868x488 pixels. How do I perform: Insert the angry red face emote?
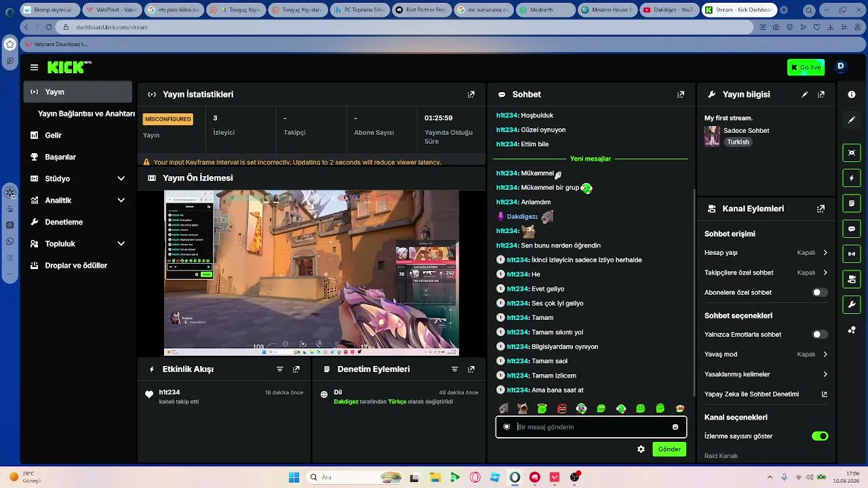[x=561, y=409]
